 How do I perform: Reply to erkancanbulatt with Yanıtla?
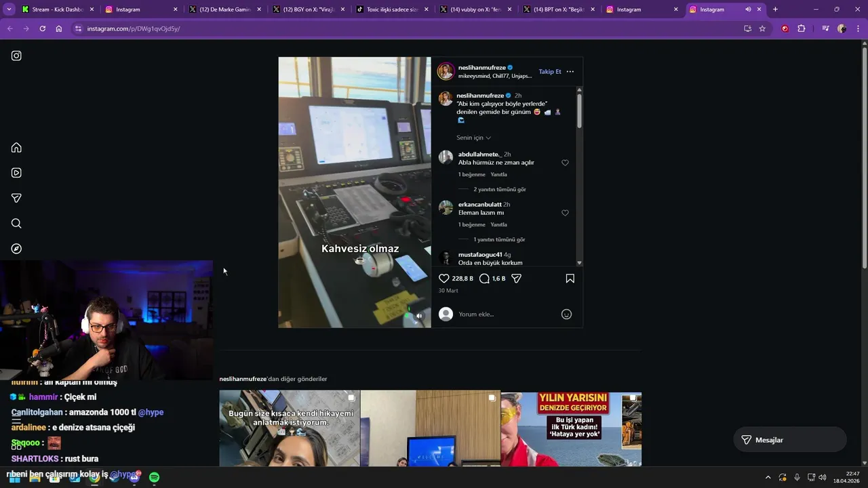pos(498,225)
